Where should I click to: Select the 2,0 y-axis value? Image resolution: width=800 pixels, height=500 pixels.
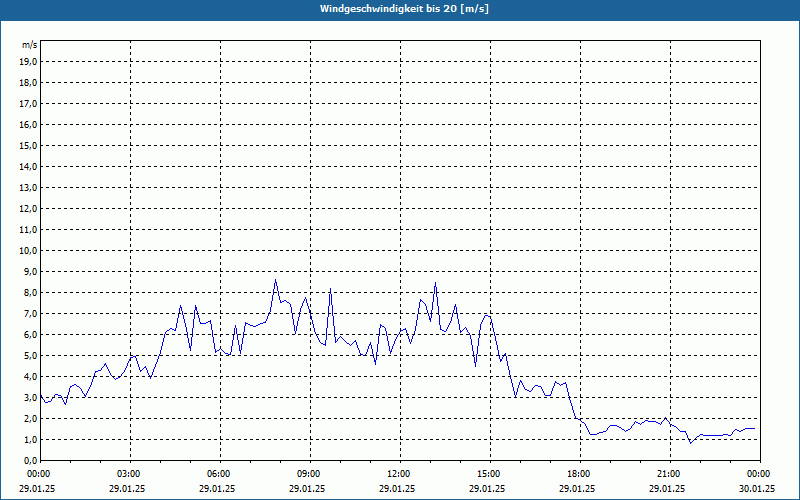tap(30, 418)
